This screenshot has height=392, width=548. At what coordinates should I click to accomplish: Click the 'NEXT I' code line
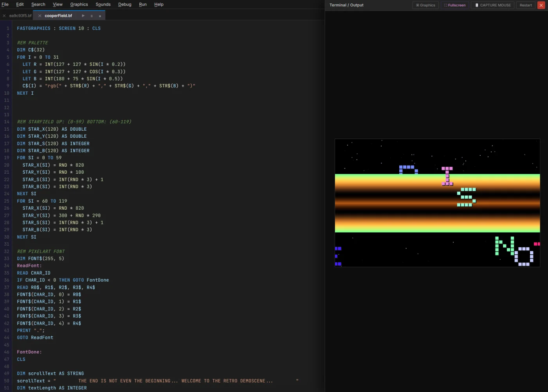25,93
